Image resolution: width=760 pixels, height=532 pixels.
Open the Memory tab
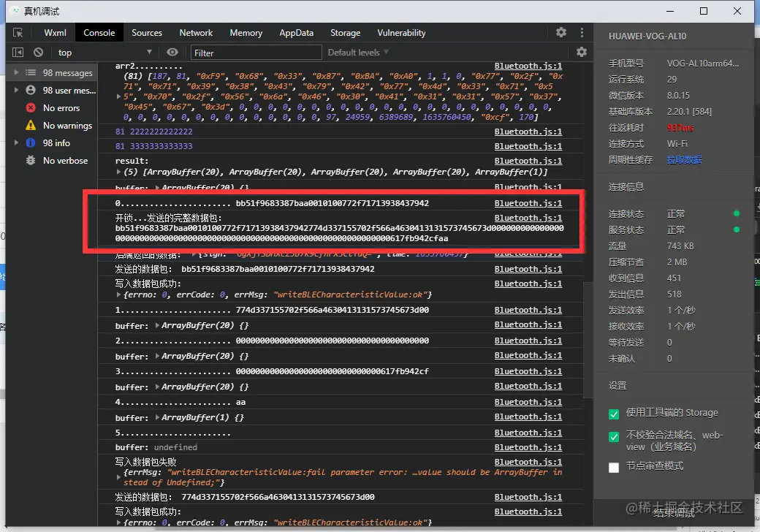pos(246,33)
